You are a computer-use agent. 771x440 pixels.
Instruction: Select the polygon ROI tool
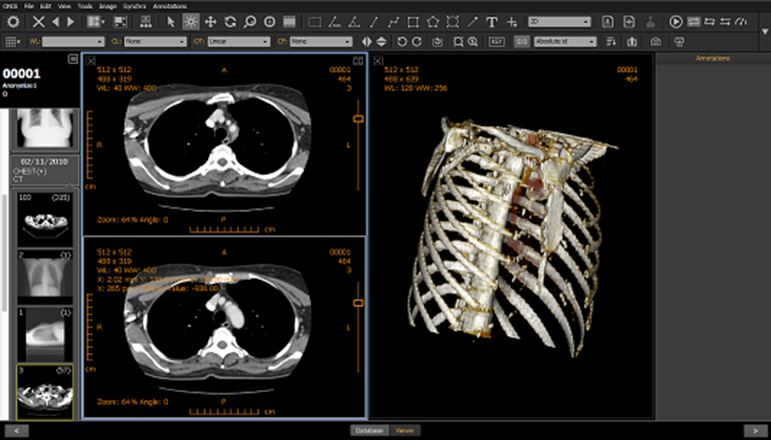(x=433, y=22)
